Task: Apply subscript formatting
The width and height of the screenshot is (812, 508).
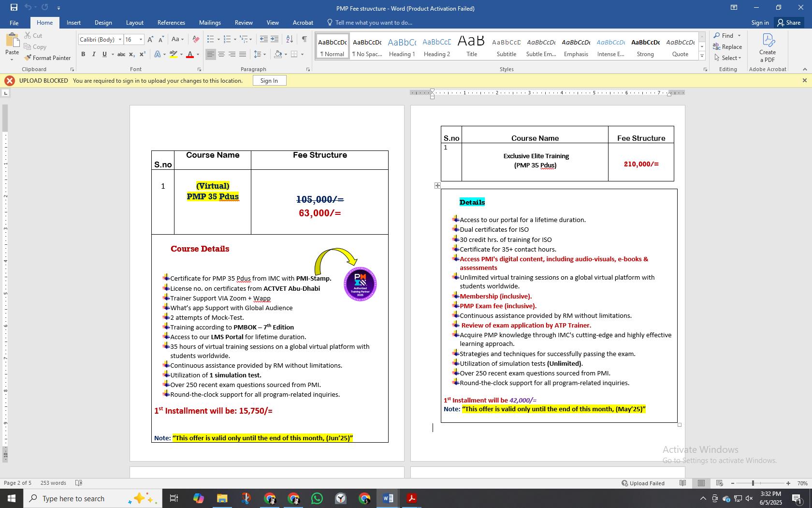Action: 132,54
